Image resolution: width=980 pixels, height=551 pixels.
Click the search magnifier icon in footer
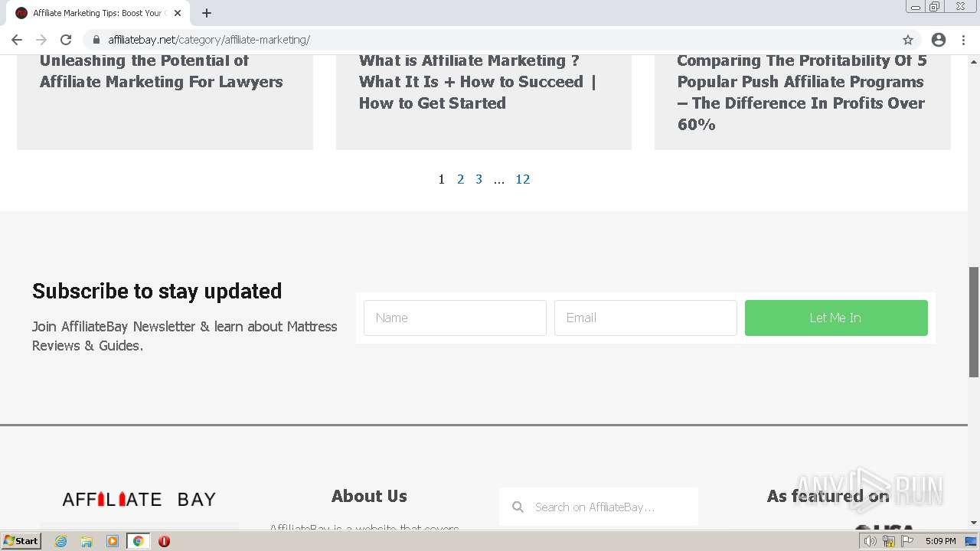click(x=518, y=507)
